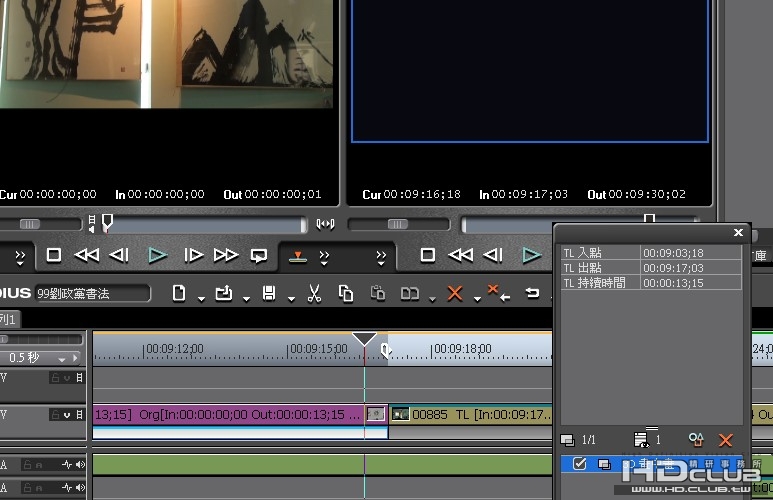
Task: Expand chevrons right of insert-to-timeline icon
Action: tap(324, 257)
